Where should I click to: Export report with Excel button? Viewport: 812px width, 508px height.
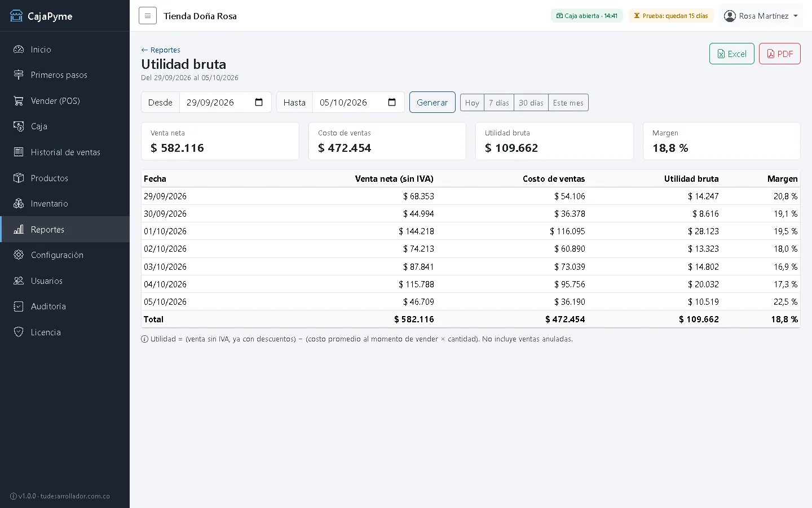pyautogui.click(x=731, y=54)
